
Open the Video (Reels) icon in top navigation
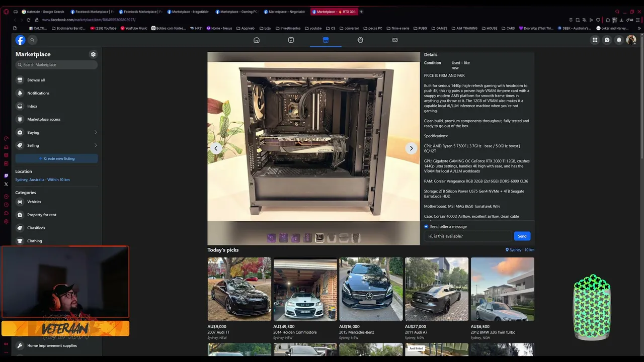tap(291, 40)
